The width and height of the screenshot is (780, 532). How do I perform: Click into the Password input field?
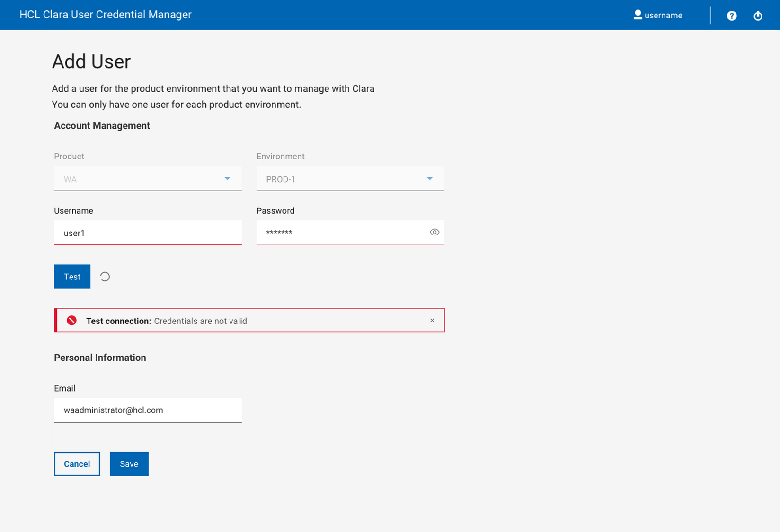[x=342, y=232]
